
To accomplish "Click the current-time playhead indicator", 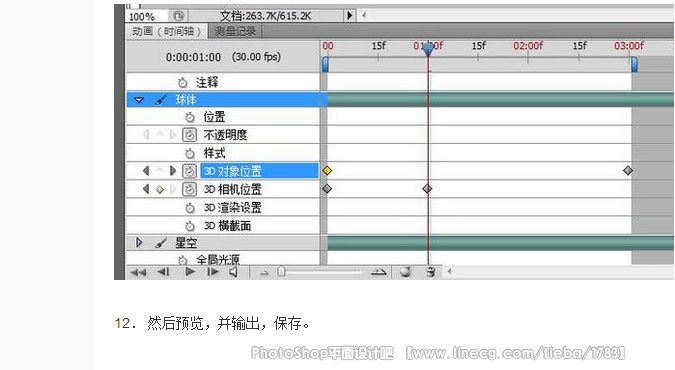I will 427,50.
